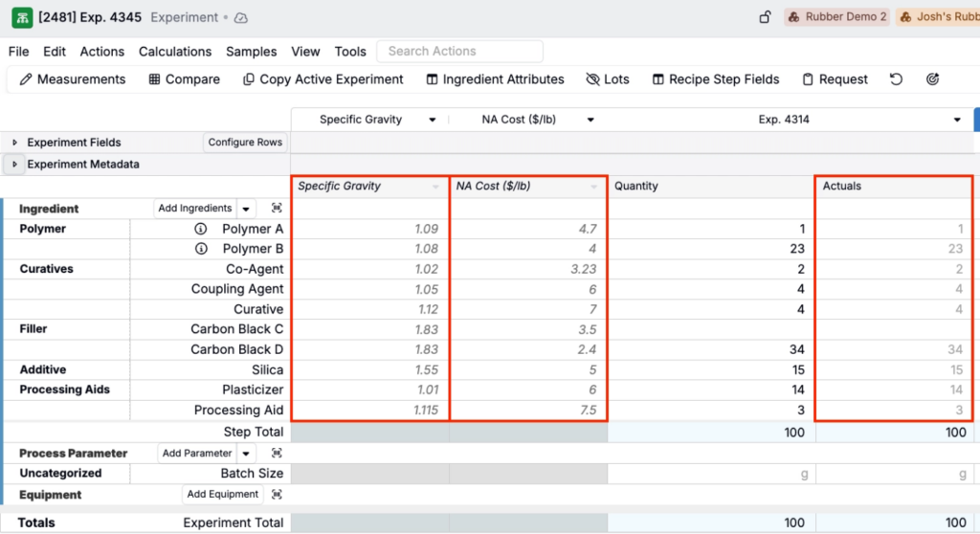Open the dropdown arrow beside Add Ingredients
Screen dimensions: 980x534
coord(246,209)
